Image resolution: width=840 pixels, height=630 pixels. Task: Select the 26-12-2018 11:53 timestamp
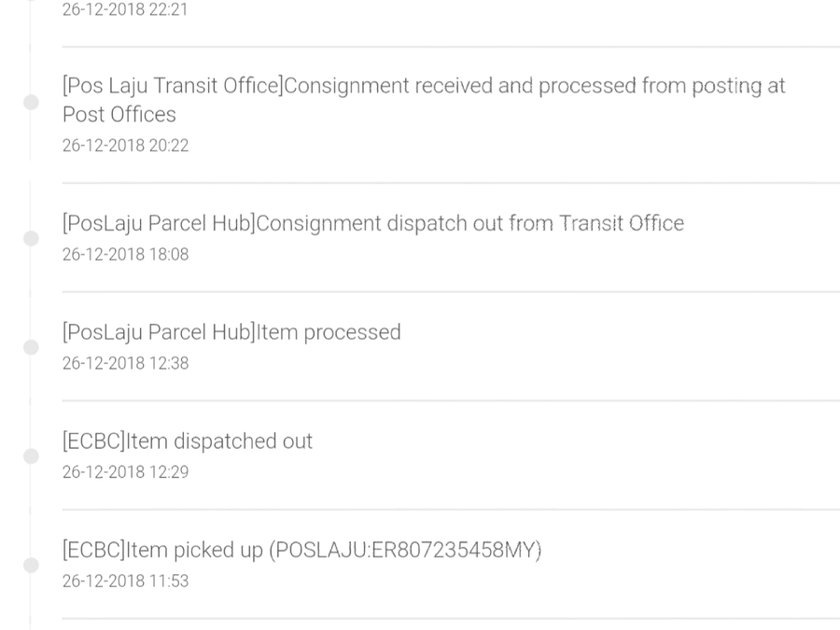(125, 581)
